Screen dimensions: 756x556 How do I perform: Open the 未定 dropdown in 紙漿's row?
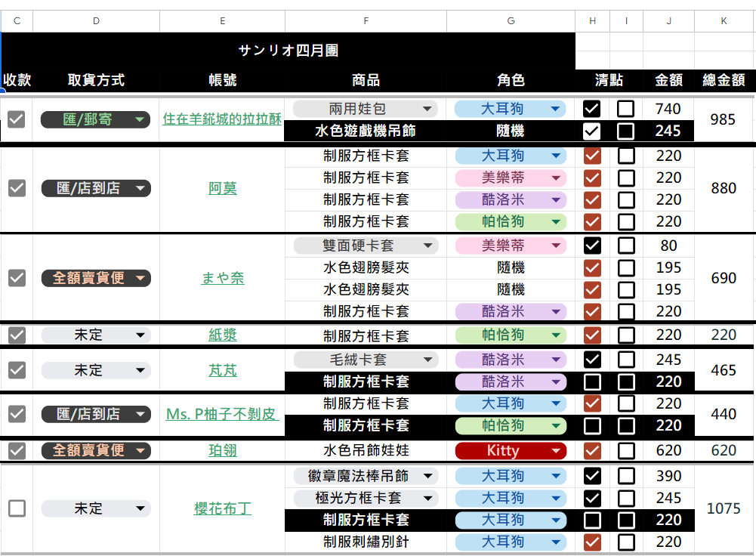(96, 335)
